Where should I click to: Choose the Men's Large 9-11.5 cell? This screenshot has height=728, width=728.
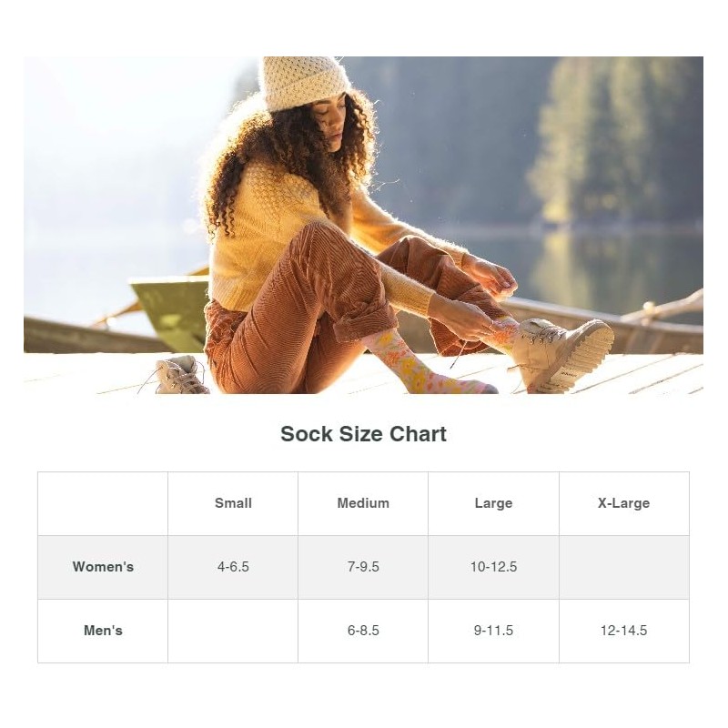click(493, 631)
